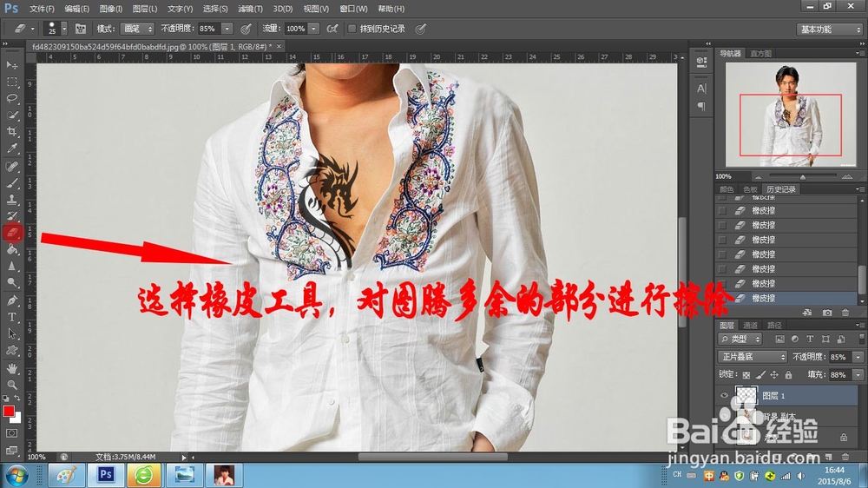Open the 图像(I) menu
The image size is (868, 488).
point(111,9)
